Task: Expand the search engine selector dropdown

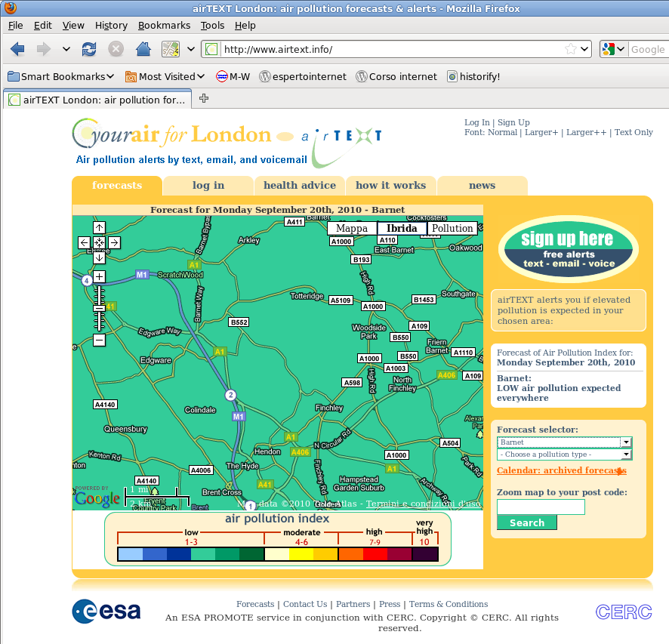Action: tap(621, 49)
